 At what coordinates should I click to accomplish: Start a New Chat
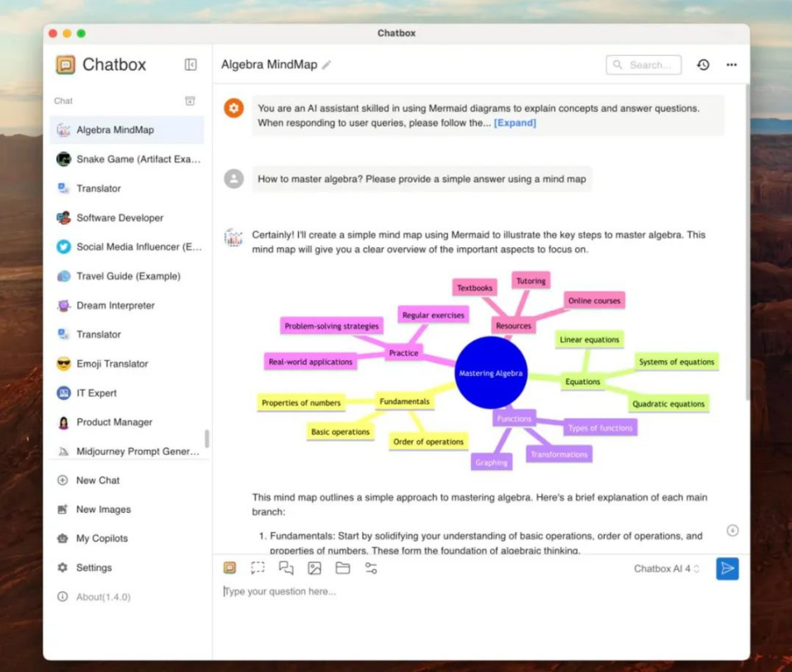pyautogui.click(x=97, y=481)
